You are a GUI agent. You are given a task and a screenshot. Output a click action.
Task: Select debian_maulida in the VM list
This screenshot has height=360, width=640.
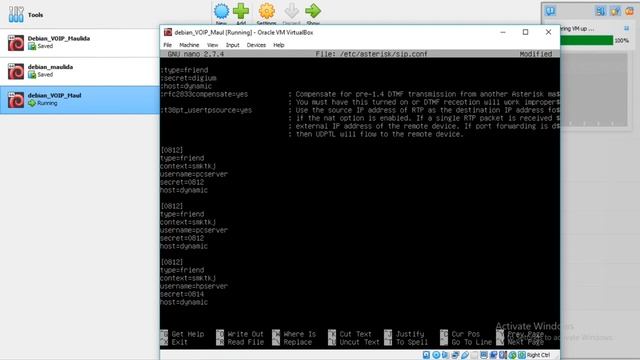point(80,71)
